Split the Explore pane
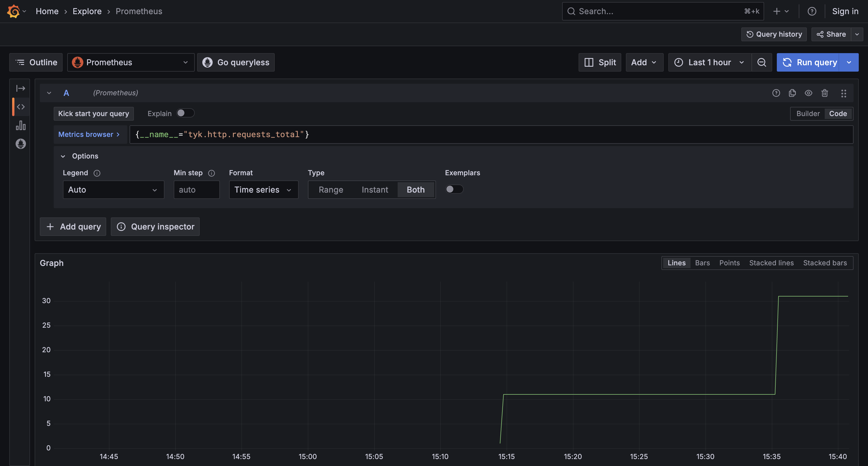 point(600,62)
